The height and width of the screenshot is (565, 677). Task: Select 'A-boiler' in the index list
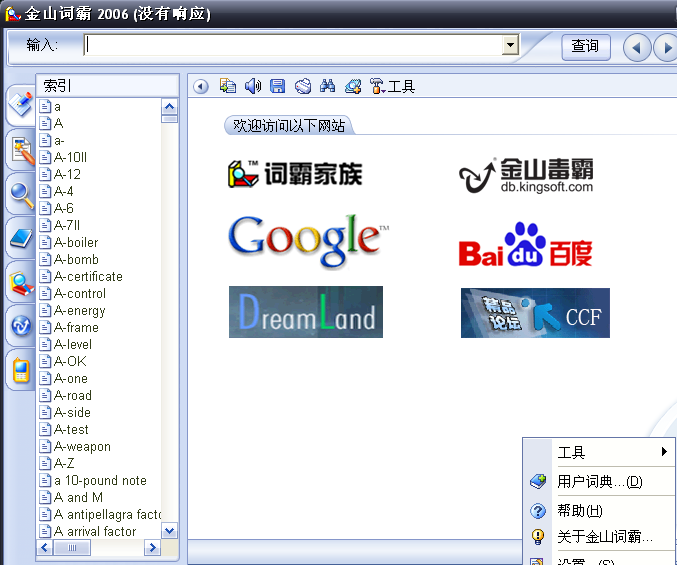[76, 243]
